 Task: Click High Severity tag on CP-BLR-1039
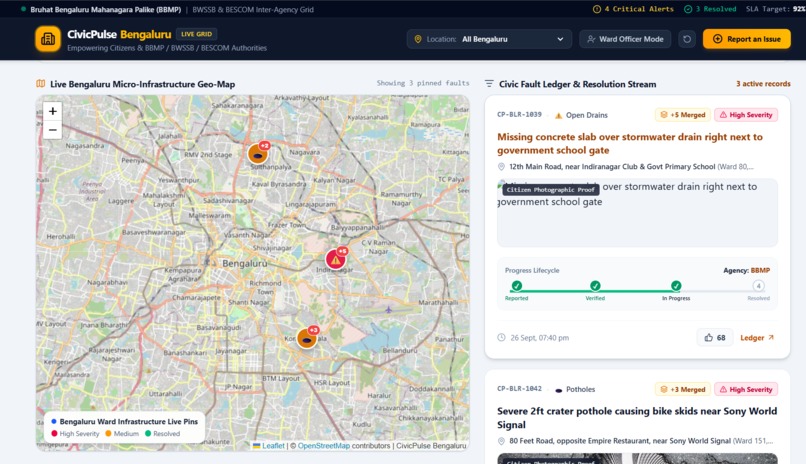pyautogui.click(x=746, y=115)
